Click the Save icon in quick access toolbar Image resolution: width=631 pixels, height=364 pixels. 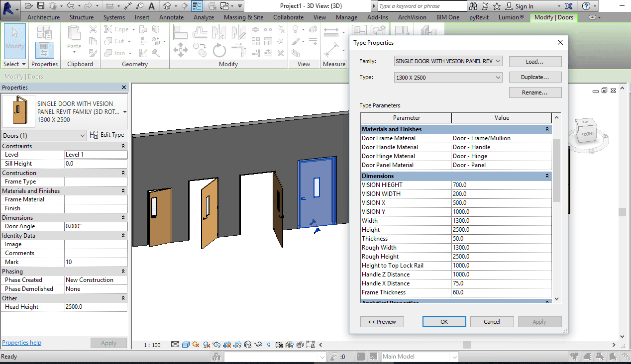(x=40, y=6)
